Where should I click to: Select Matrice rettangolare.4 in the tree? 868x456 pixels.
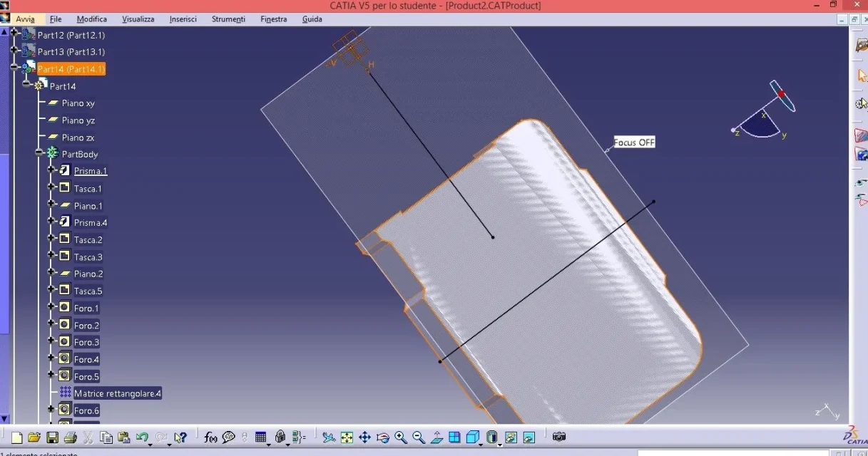coord(117,393)
